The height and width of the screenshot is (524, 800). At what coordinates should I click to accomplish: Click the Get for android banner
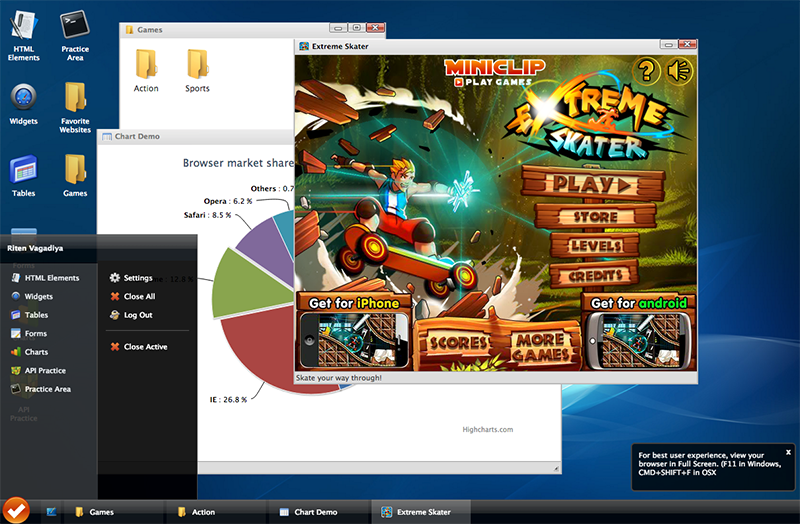pos(638,331)
